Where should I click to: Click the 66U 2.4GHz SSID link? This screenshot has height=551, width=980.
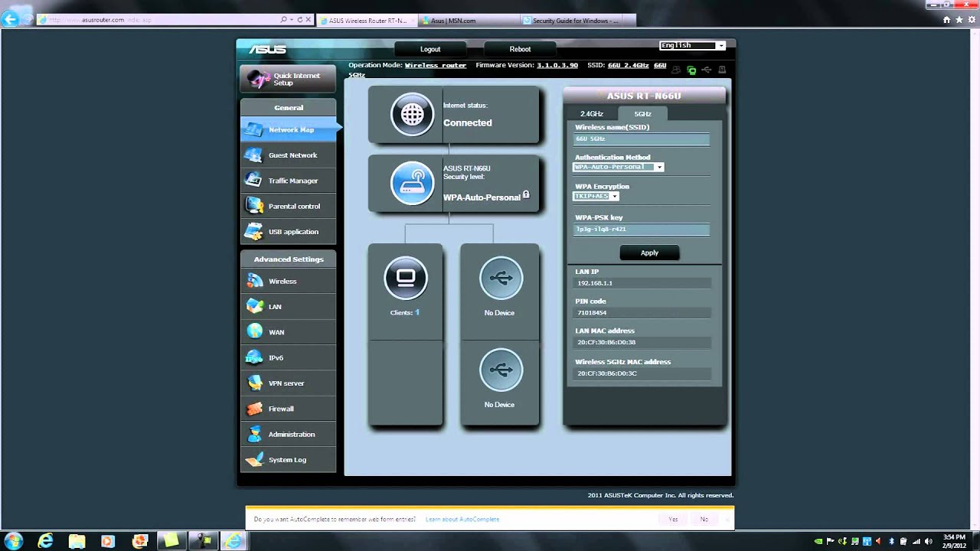[x=629, y=66]
